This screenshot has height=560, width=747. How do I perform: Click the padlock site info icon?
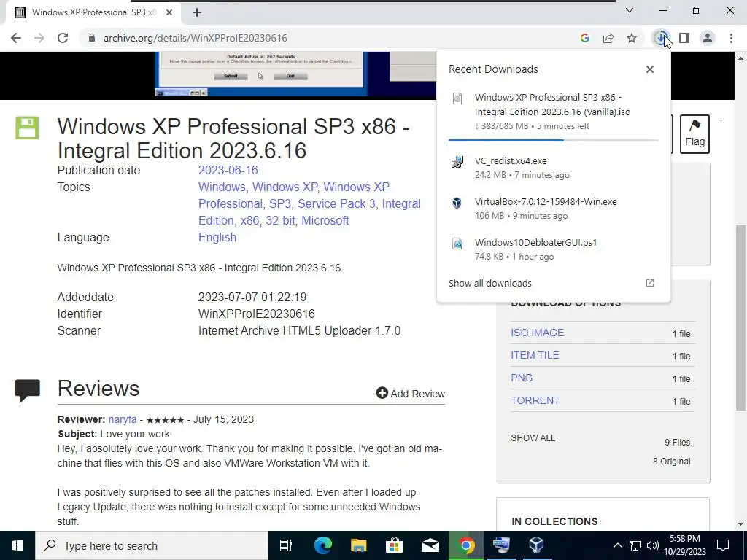coord(92,38)
